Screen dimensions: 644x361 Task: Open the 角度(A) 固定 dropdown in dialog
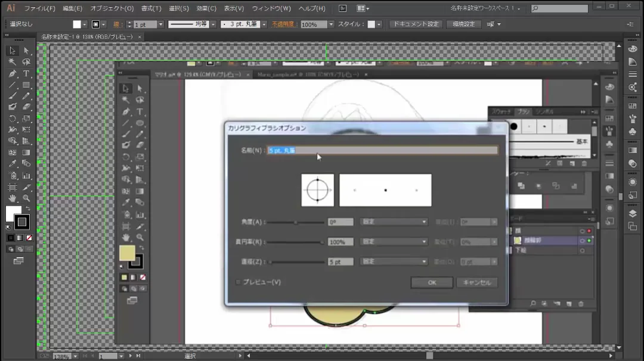tap(394, 222)
